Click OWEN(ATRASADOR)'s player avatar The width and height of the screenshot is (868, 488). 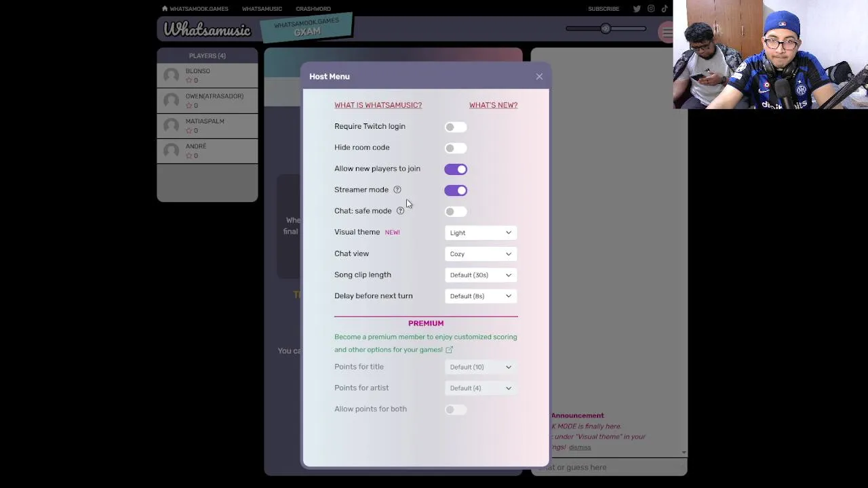pos(171,100)
